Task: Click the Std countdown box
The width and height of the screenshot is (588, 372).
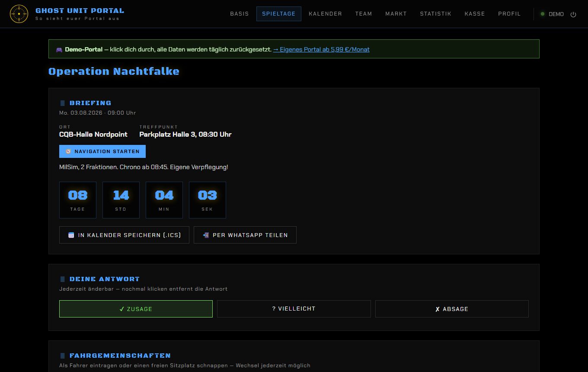Action: click(x=121, y=200)
